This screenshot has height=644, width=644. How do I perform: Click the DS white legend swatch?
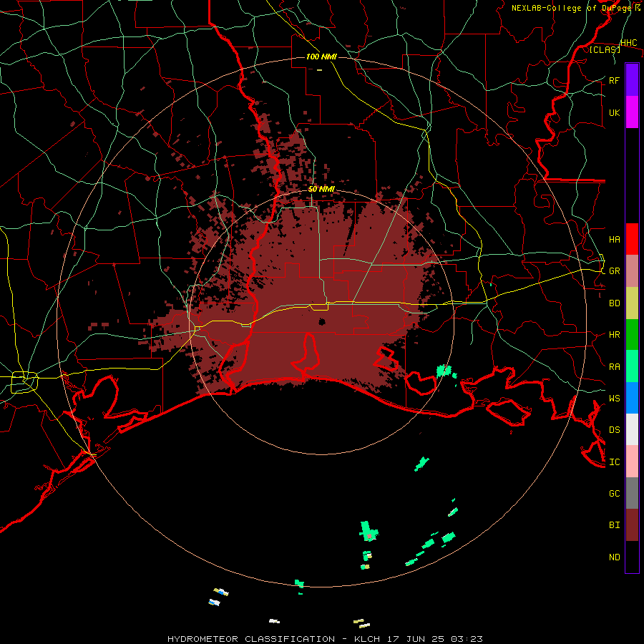[x=632, y=429]
